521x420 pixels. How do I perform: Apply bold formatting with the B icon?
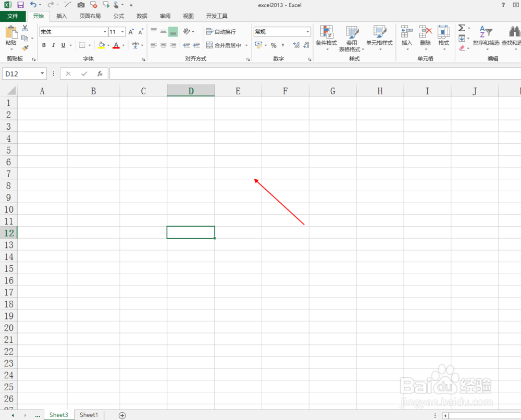coord(44,45)
